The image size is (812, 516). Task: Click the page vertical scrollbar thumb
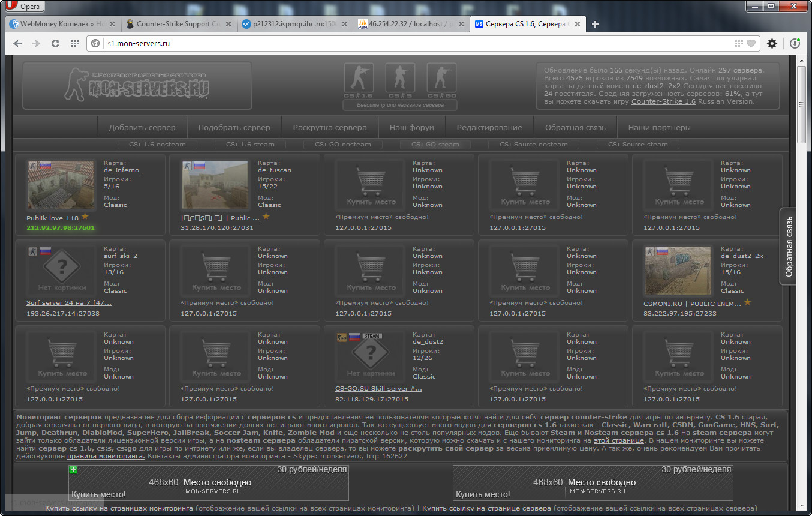tap(802, 105)
